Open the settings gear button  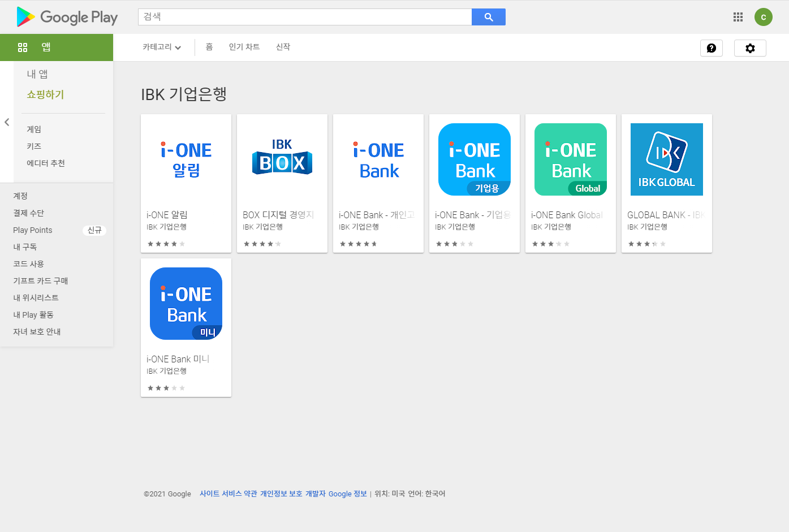(x=750, y=48)
